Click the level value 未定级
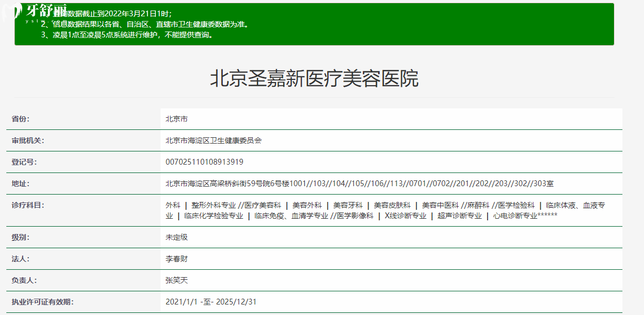The height and width of the screenshot is (315, 644). pos(176,237)
